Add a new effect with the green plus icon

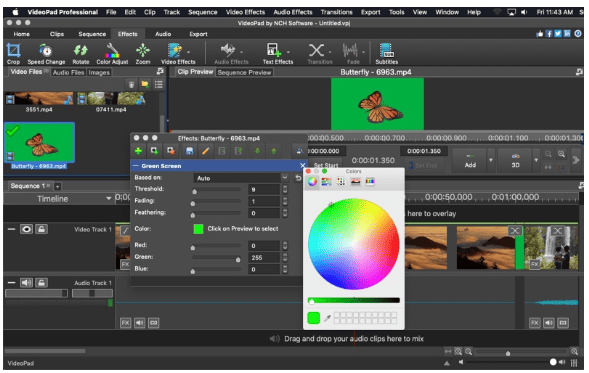138,151
